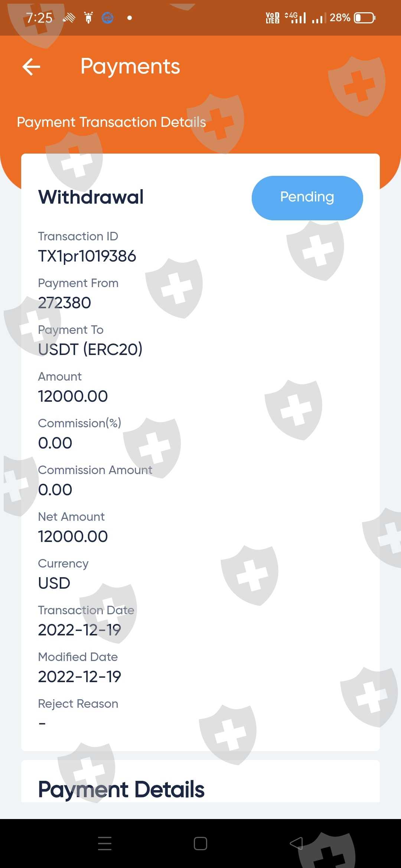Tap the USDT (ERC20) payment destination
Screen dimensions: 401x868
(x=90, y=349)
